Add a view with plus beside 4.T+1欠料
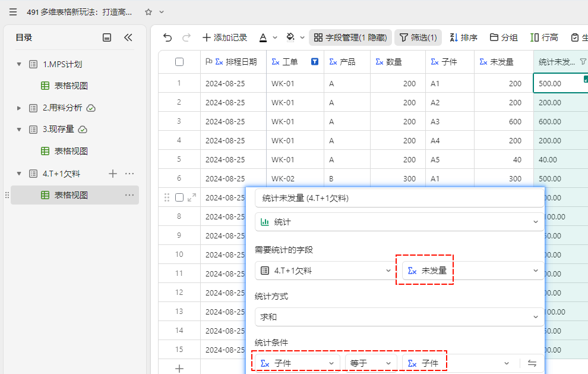The height and width of the screenshot is (374, 588). tap(112, 174)
